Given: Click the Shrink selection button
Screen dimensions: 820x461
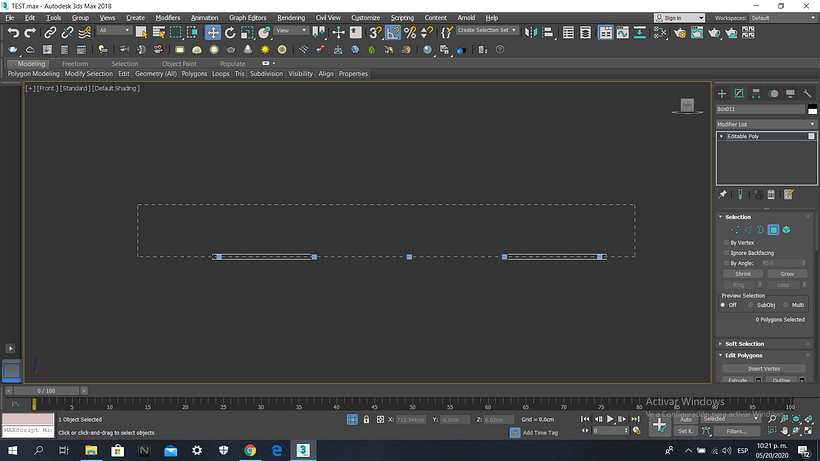Looking at the screenshot, I should point(743,274).
